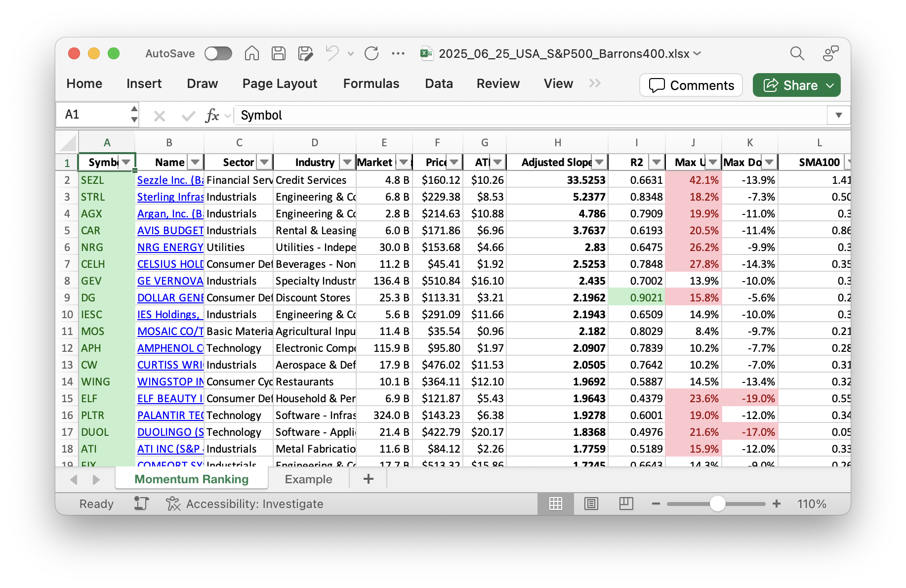Click the Undo arrow icon

coord(332,53)
